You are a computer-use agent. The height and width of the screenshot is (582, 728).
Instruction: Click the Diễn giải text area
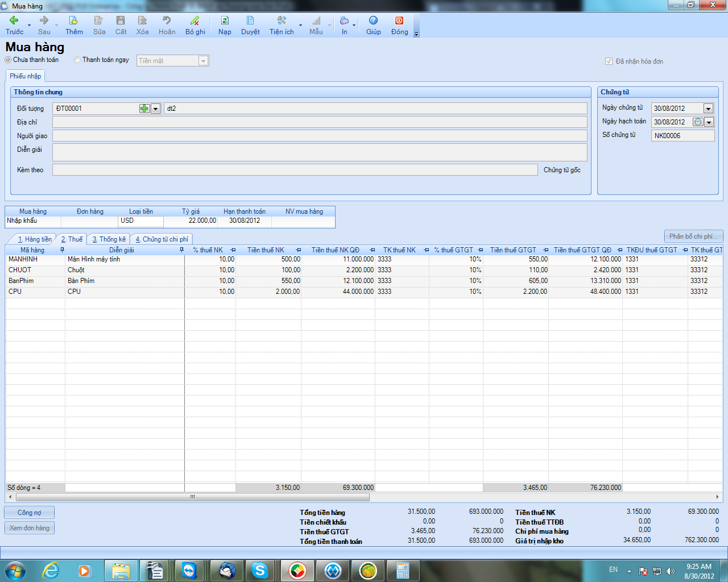pos(320,152)
